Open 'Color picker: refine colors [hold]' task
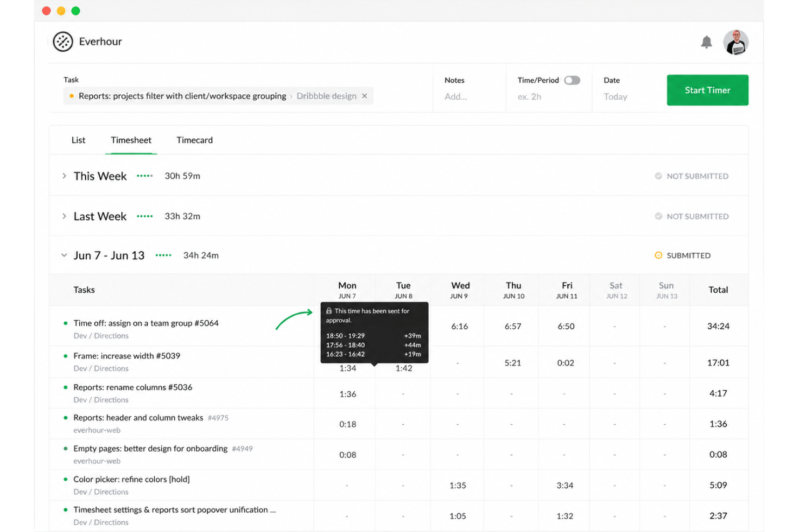The height and width of the screenshot is (532, 798). [132, 479]
